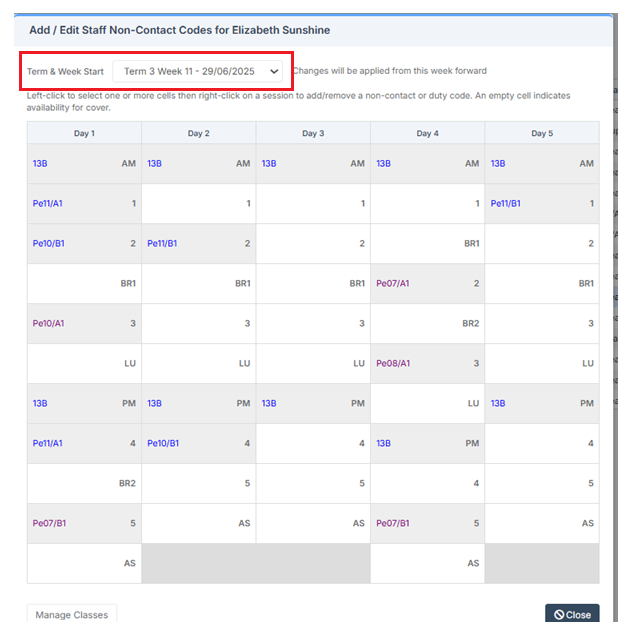The width and height of the screenshot is (622, 622).
Task: Select the Pe11/B1 period 1 cell on Day 5
Action: [x=542, y=203]
